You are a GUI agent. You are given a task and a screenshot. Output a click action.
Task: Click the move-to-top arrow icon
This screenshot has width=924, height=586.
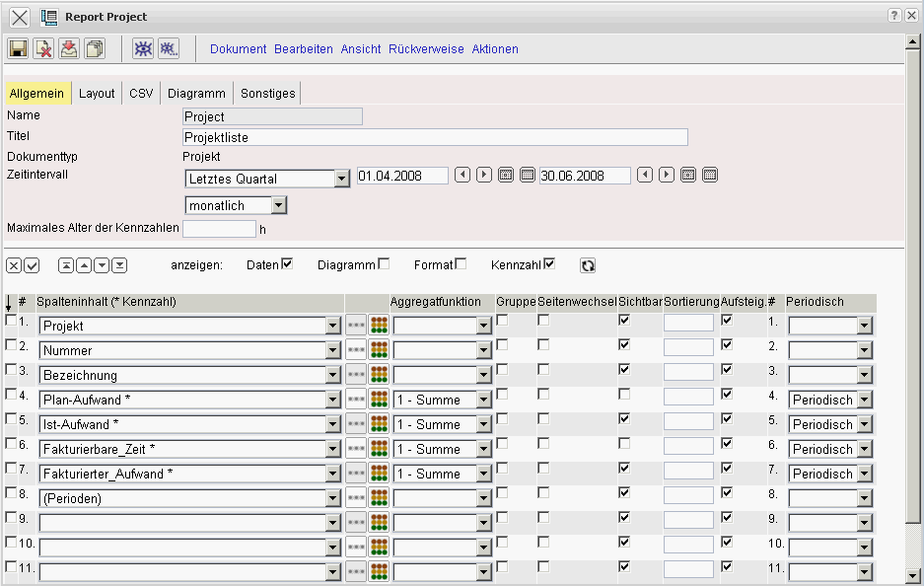[66, 265]
